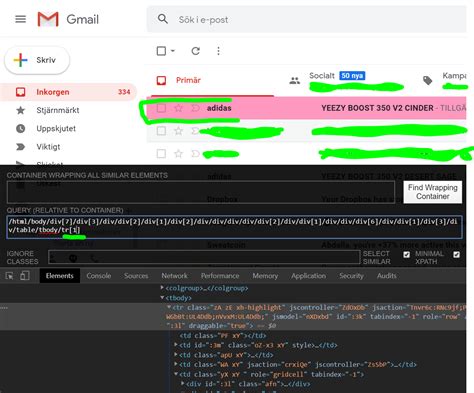Viewport: 474px width, 393px height.
Task: Switch to the Memory tab
Action: point(265,276)
